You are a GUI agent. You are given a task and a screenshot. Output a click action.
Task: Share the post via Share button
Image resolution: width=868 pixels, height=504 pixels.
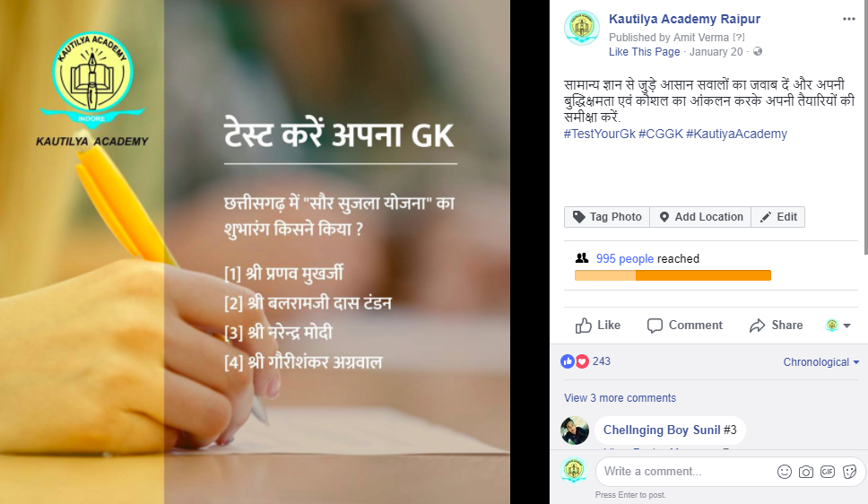click(777, 326)
